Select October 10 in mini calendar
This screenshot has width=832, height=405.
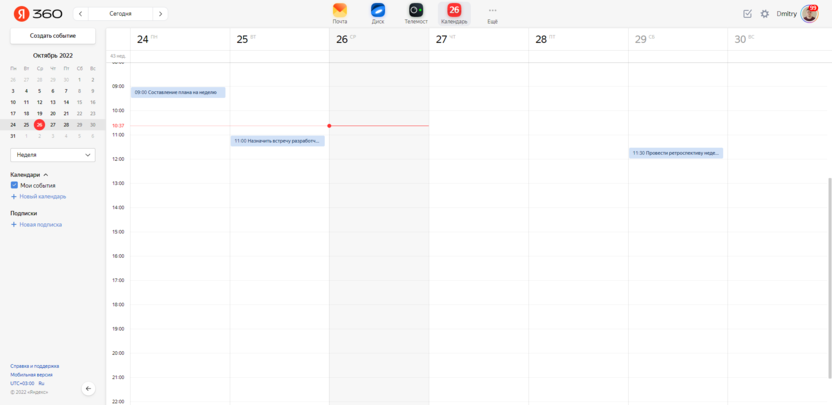pos(13,102)
